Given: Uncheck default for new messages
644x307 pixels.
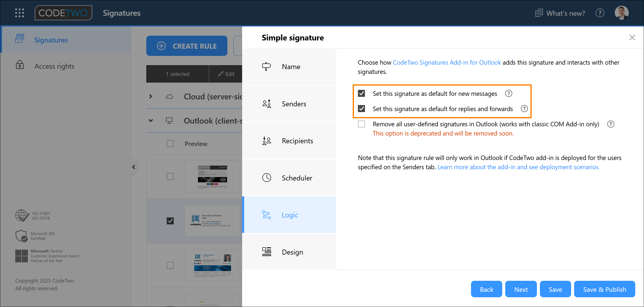Looking at the screenshot, I should pyautogui.click(x=361, y=93).
